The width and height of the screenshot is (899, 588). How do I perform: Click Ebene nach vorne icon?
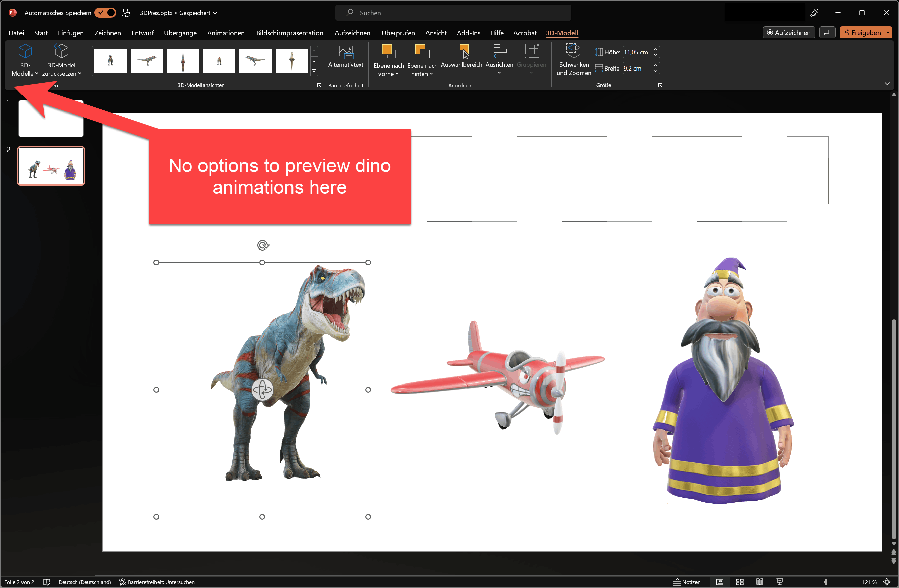[389, 52]
